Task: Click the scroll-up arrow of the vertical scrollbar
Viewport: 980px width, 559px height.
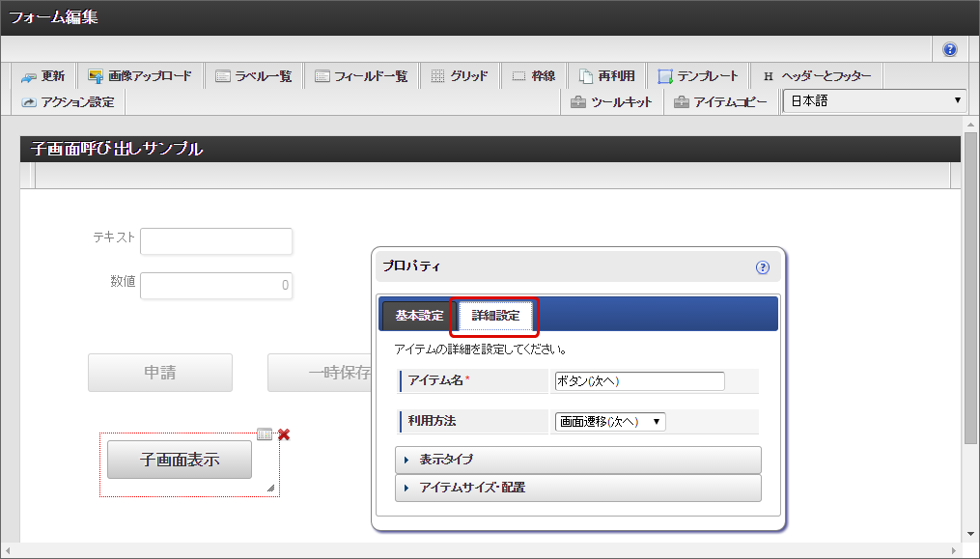Action: (x=970, y=125)
